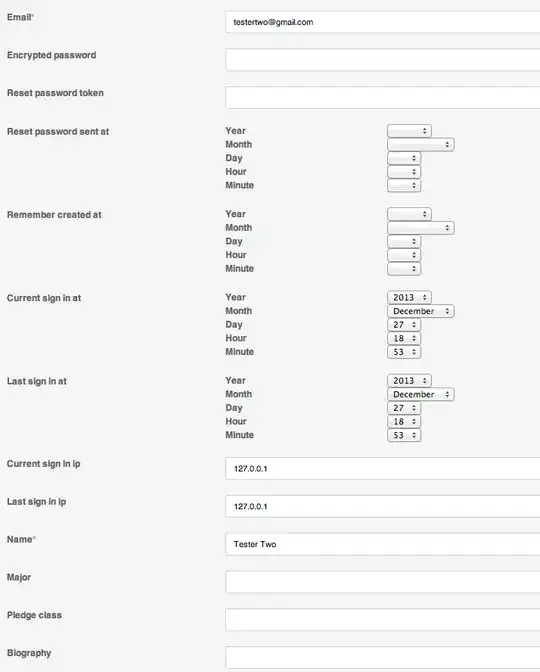Click the Last sign in ip field
This screenshot has width=540, height=672.
click(382, 506)
